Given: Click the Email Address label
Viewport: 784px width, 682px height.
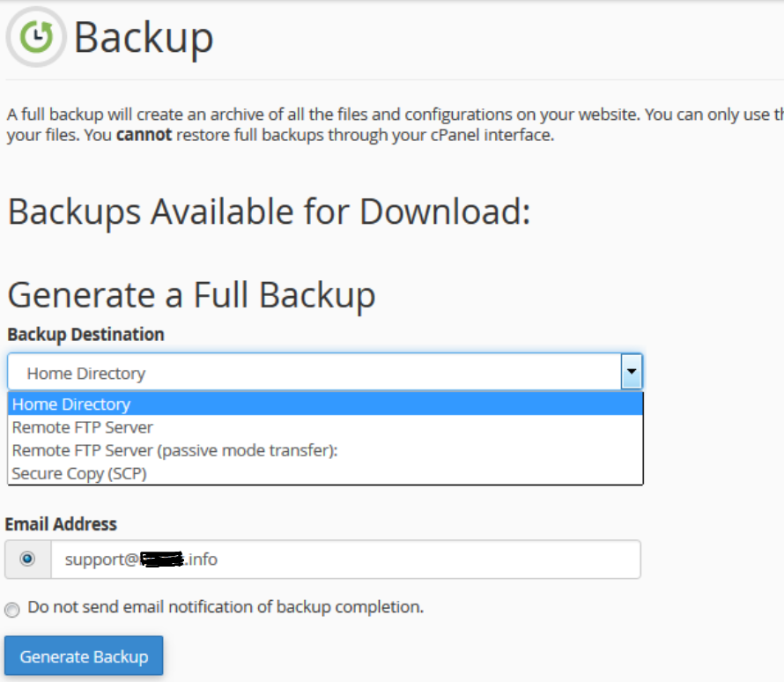Looking at the screenshot, I should click(61, 524).
